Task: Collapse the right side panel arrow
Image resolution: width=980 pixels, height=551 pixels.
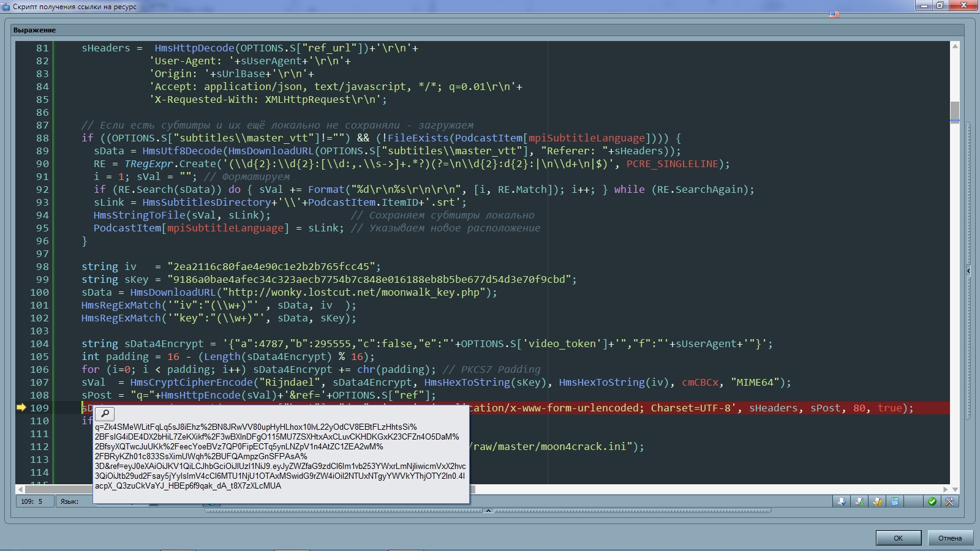Action: click(968, 270)
